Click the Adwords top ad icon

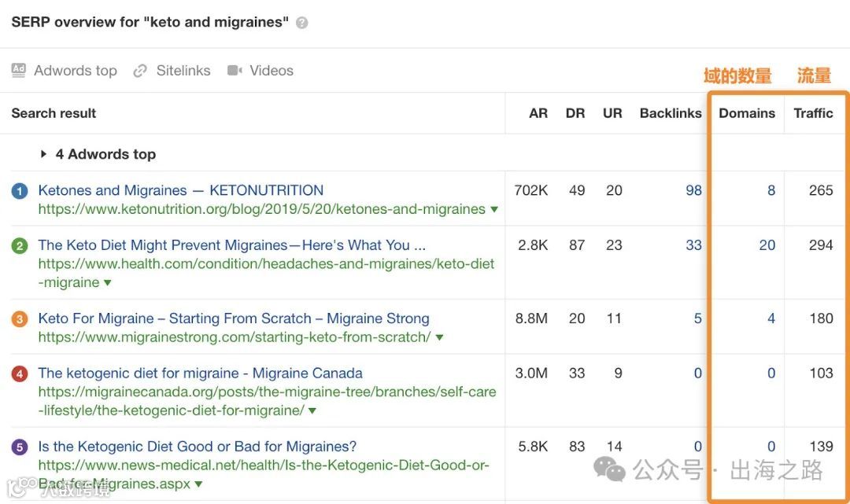pos(19,70)
